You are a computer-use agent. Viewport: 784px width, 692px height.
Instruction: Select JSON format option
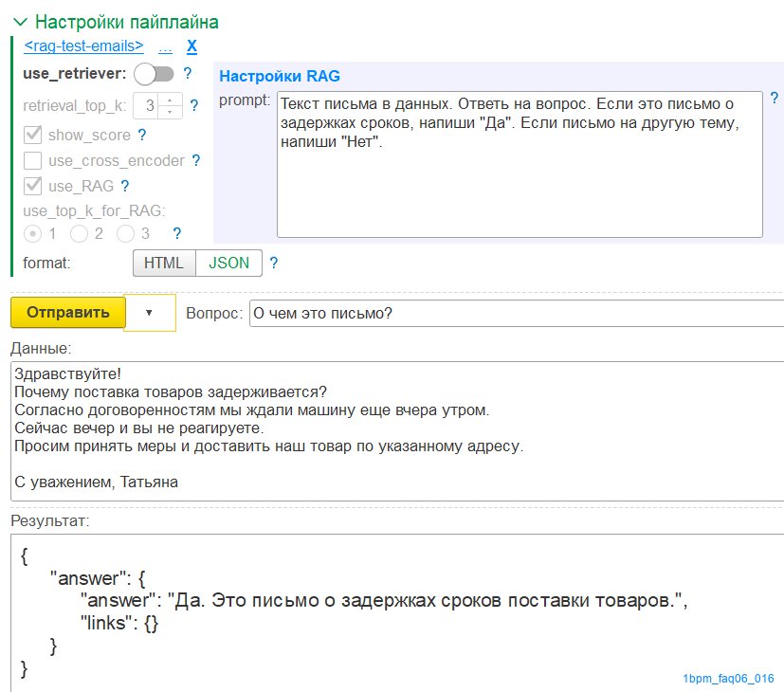[228, 263]
